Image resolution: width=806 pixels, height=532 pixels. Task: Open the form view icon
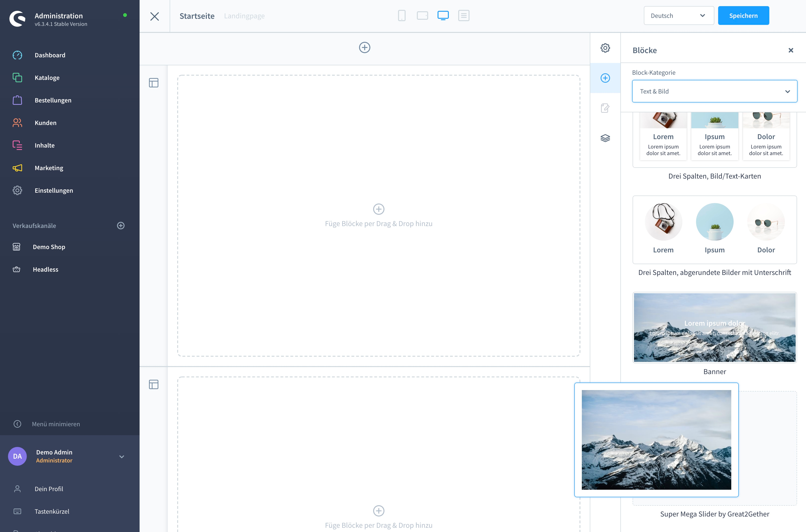point(464,16)
